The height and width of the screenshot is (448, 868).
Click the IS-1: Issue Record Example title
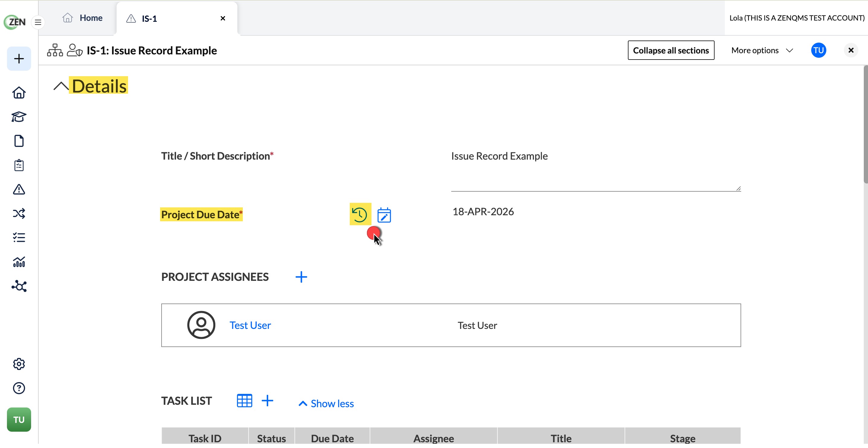(x=152, y=50)
